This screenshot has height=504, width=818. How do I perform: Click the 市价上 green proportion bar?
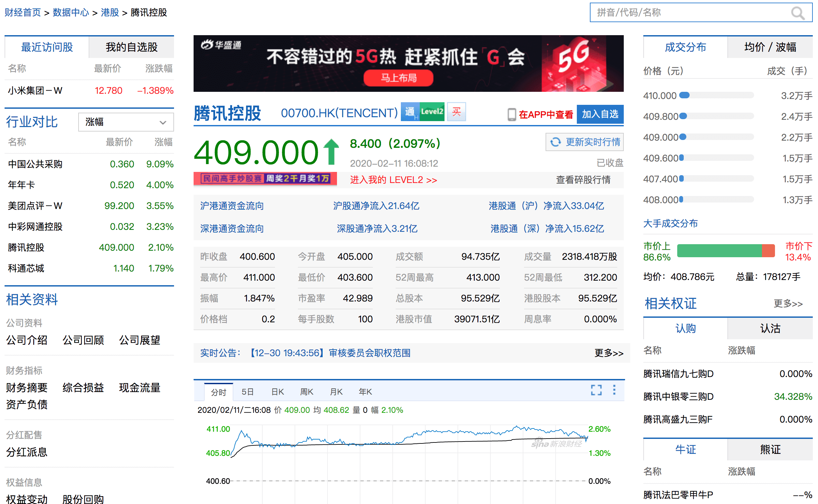(719, 251)
